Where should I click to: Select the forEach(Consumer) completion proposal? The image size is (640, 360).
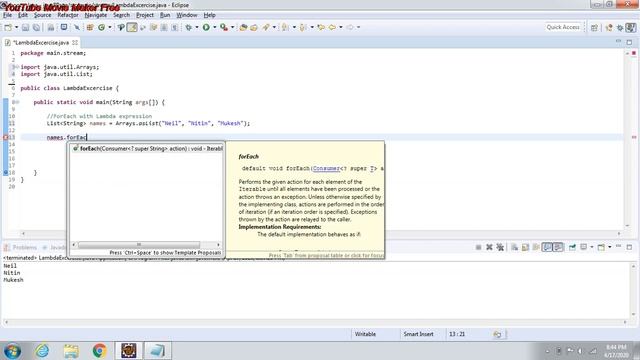point(147,149)
